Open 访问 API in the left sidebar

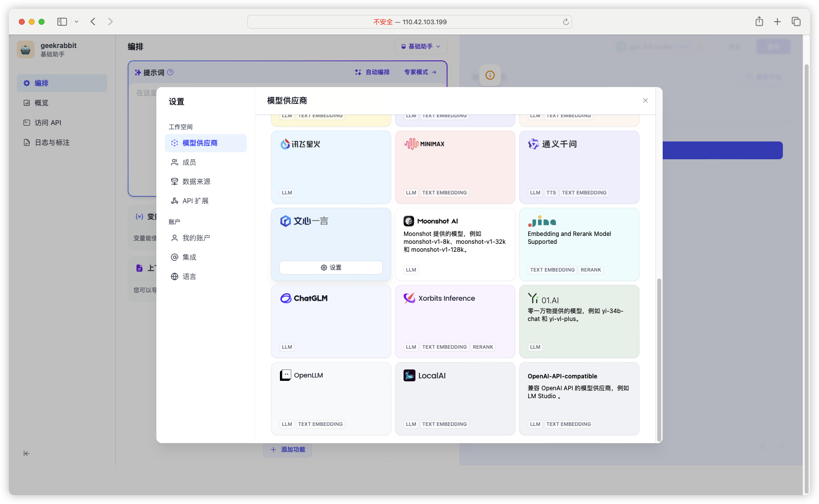62,123
